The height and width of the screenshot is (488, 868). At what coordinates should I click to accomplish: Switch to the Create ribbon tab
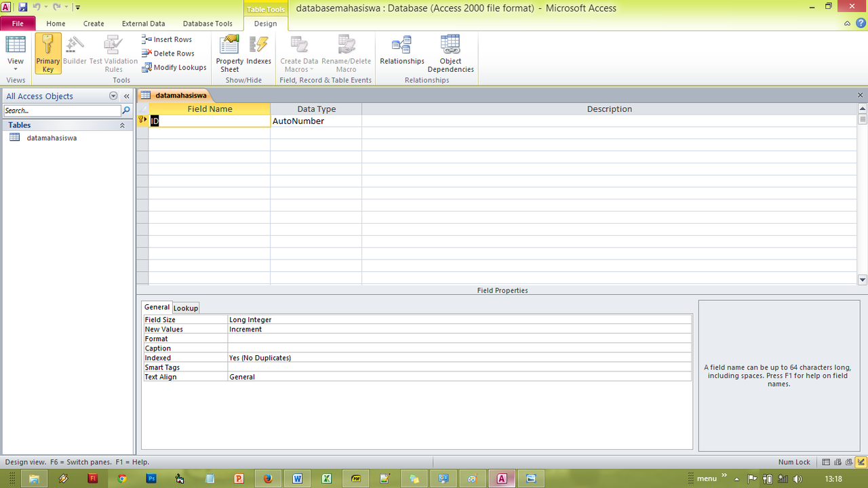click(x=94, y=24)
